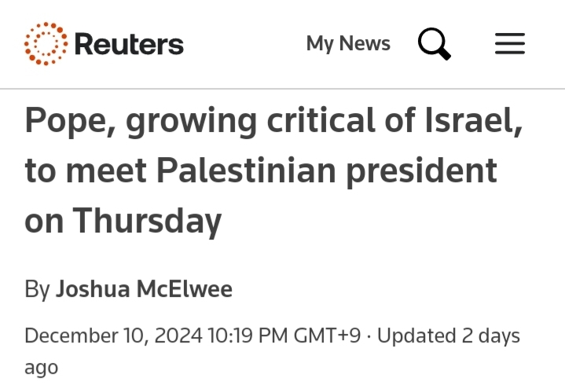Select the word Thursday in headline
Screen dimensions: 565x392
(x=147, y=222)
